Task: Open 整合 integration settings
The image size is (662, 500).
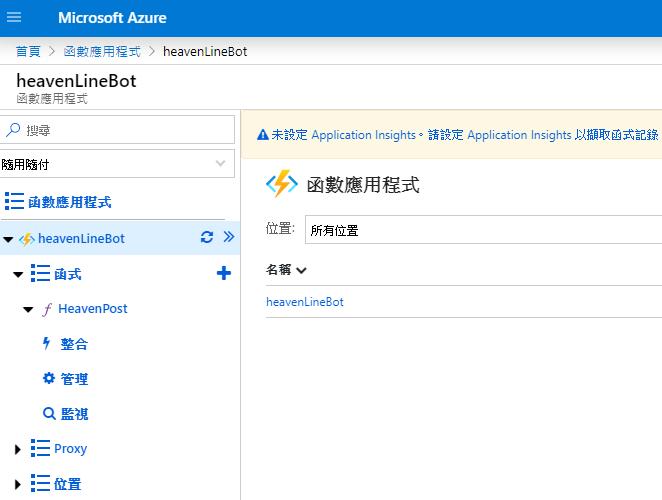Action: tap(74, 344)
